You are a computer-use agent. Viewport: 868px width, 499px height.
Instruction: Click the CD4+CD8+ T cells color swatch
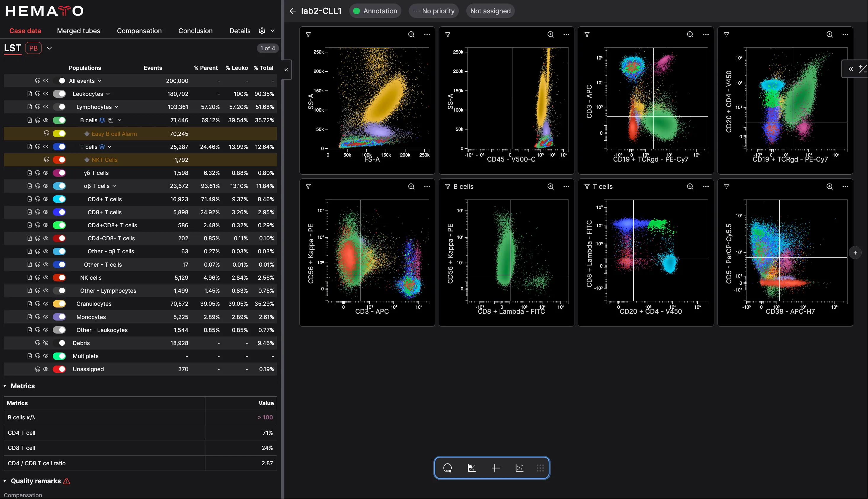point(59,225)
